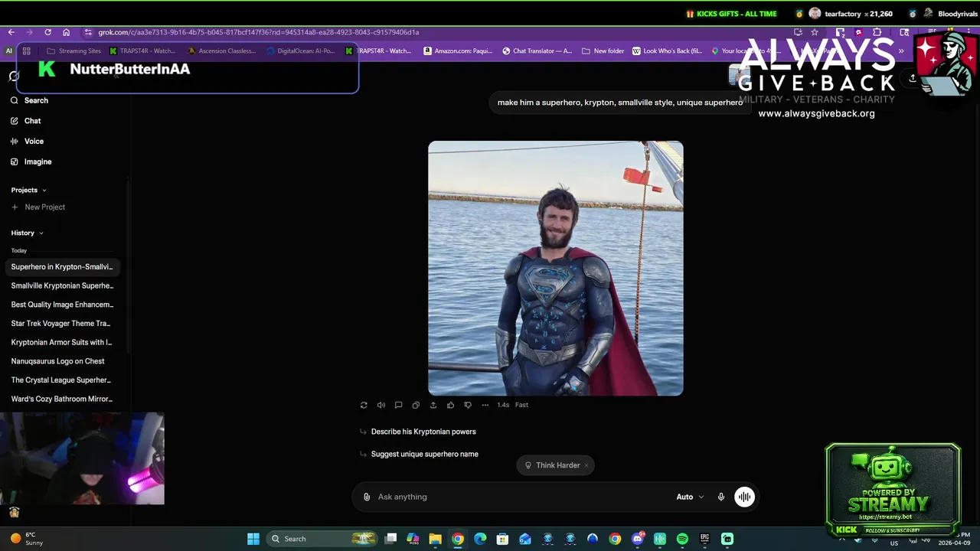Like the response with thumbs up

pyautogui.click(x=450, y=405)
